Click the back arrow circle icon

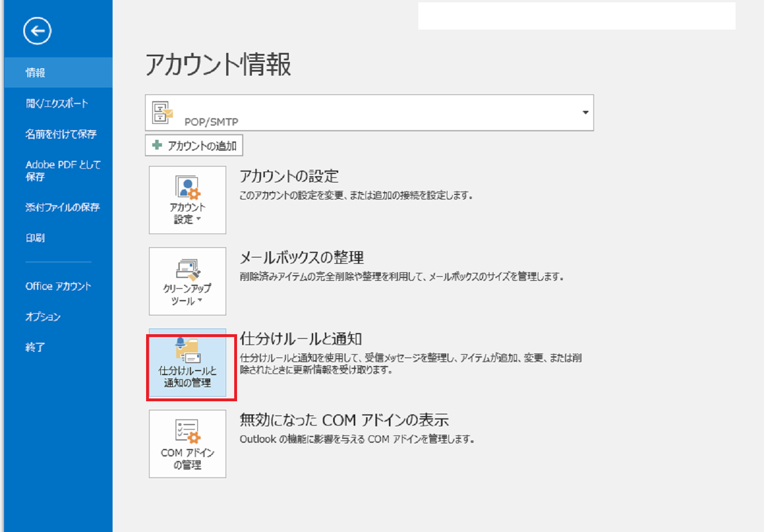[38, 31]
